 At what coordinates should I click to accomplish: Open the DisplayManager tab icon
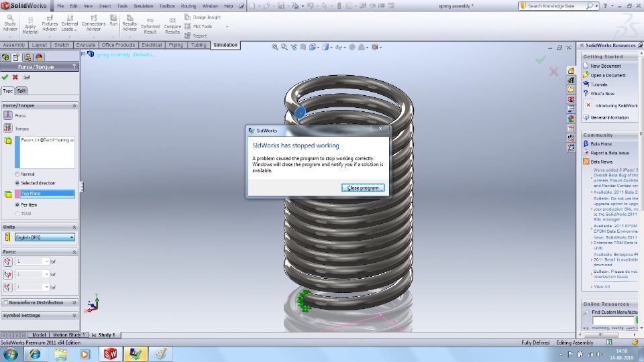pos(39,57)
